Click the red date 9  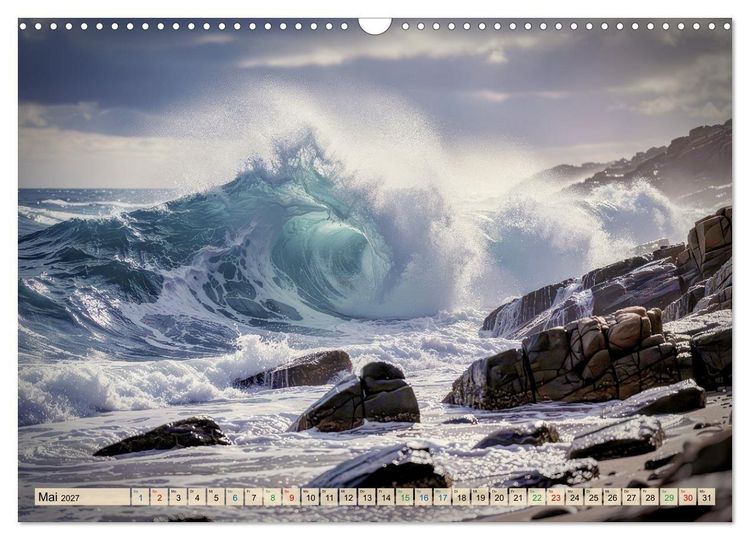click(x=291, y=497)
